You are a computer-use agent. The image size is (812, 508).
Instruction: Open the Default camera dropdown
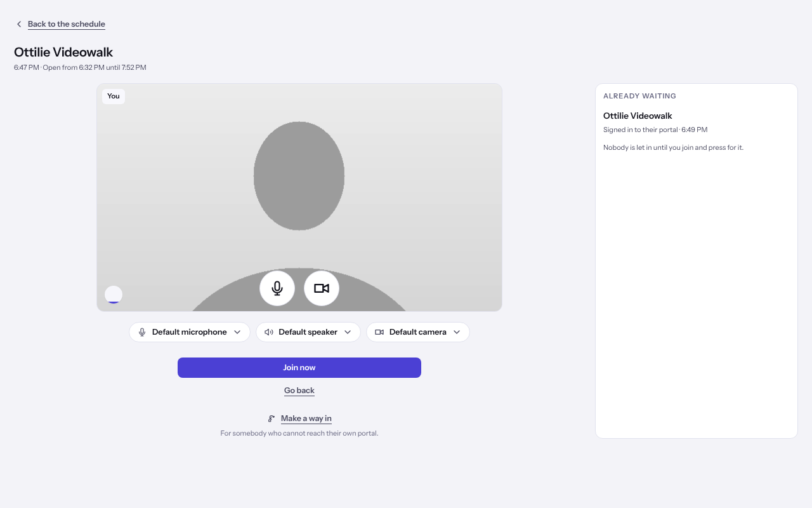pos(418,332)
